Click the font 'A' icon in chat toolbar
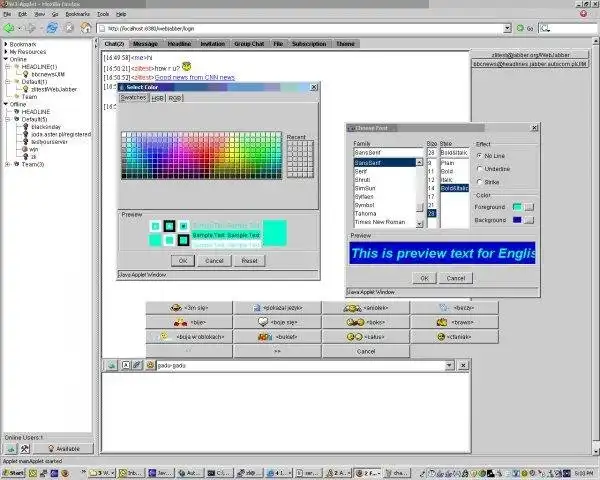This screenshot has width=600, height=480. pos(126,365)
